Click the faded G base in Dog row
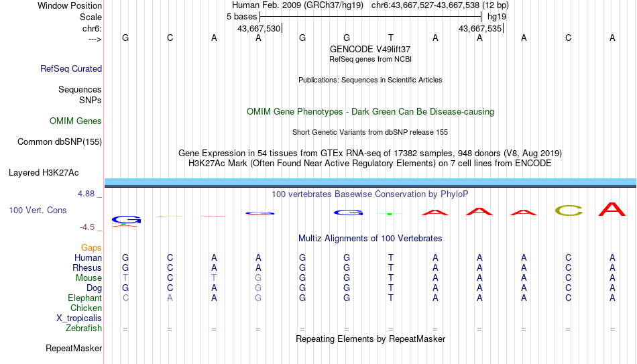637x364 pixels. pos(258,288)
